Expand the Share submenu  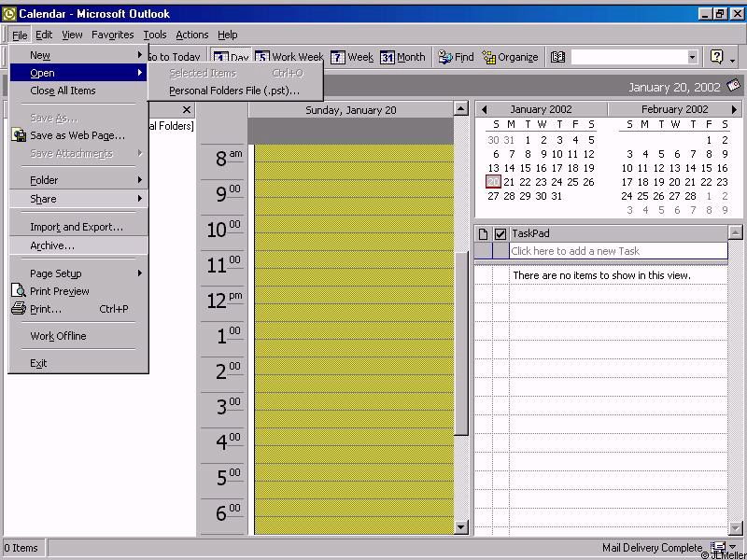78,199
